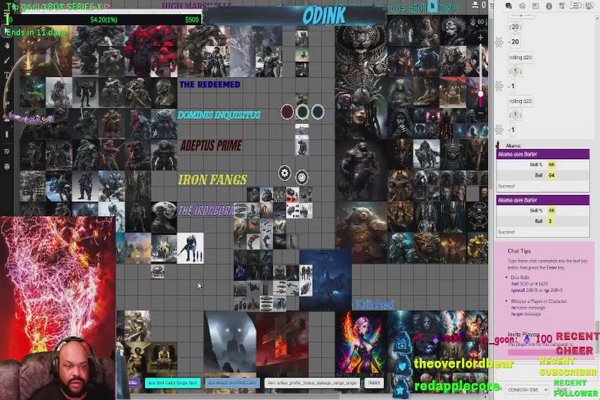Select the gear token near Iron Fangs

click(284, 173)
